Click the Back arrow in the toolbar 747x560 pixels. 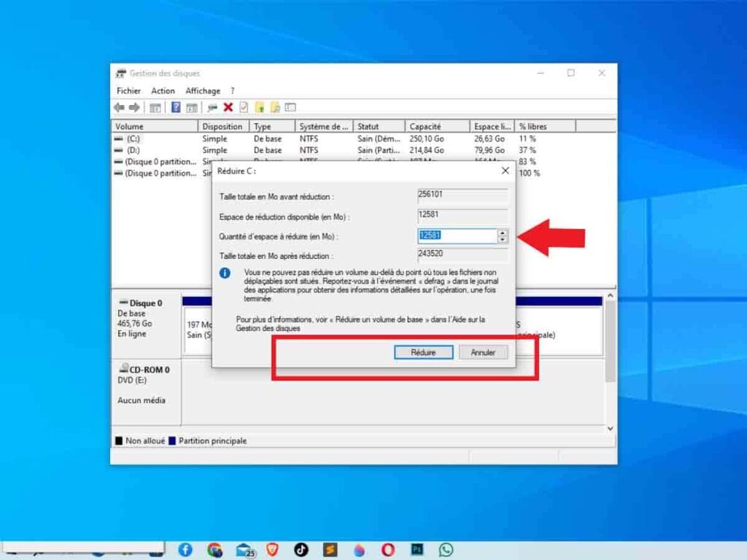pos(120,108)
